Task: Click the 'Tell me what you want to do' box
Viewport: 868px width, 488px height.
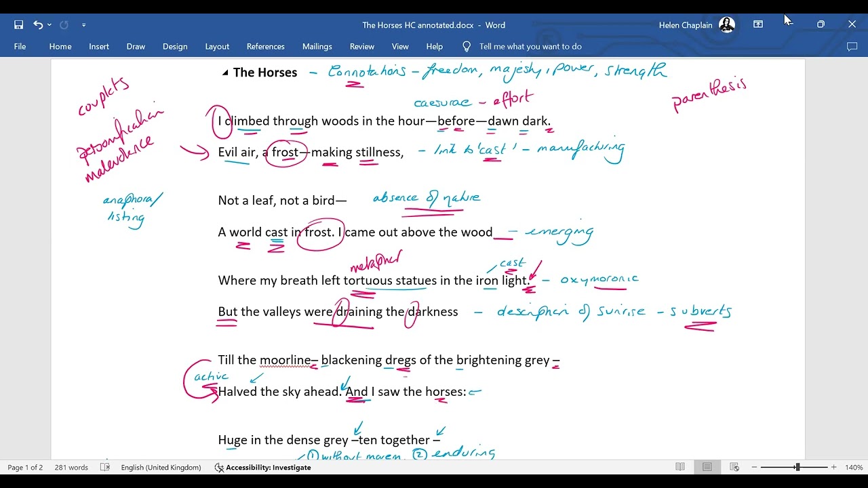Action: click(x=530, y=47)
